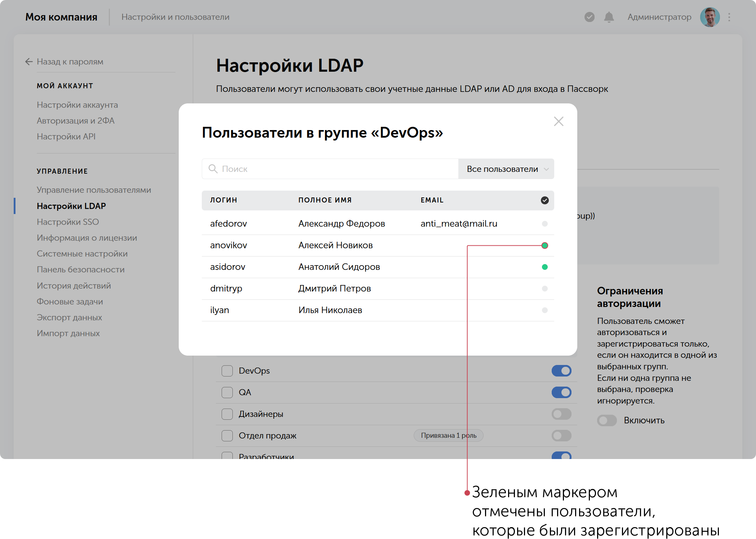
Task: Open Настройки SSO in the sidebar
Action: pos(68,222)
